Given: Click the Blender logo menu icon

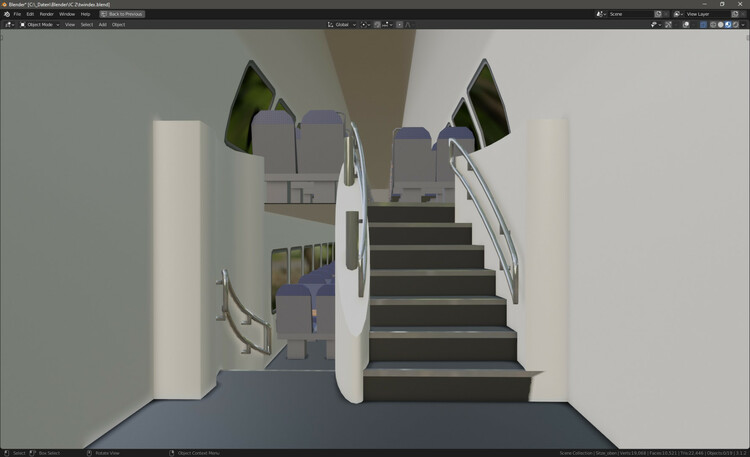Looking at the screenshot, I should (7, 14).
